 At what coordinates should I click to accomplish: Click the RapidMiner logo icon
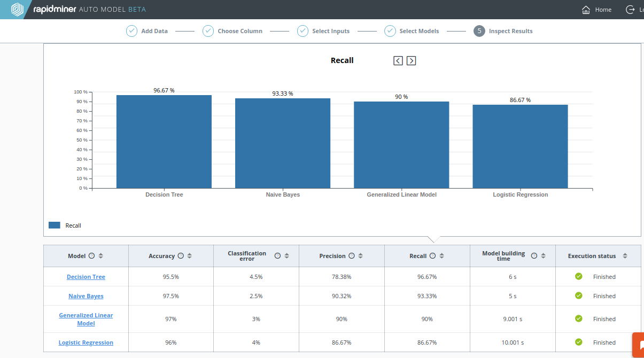click(18, 10)
